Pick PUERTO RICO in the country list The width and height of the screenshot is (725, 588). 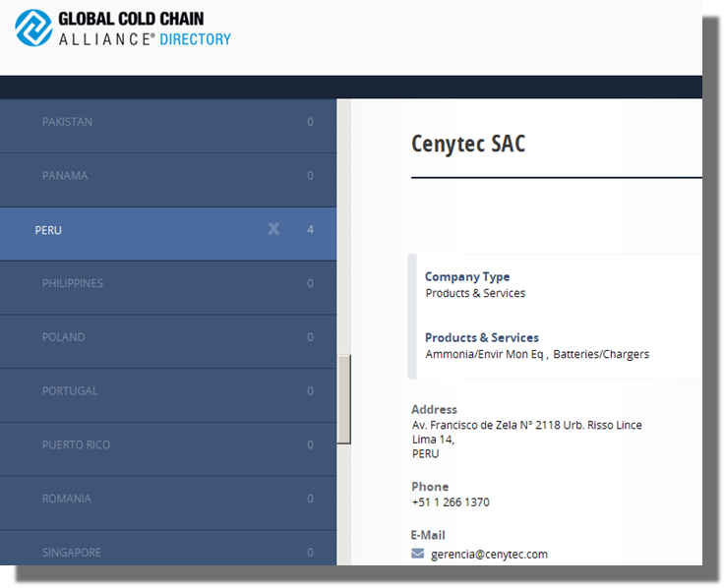168,449
